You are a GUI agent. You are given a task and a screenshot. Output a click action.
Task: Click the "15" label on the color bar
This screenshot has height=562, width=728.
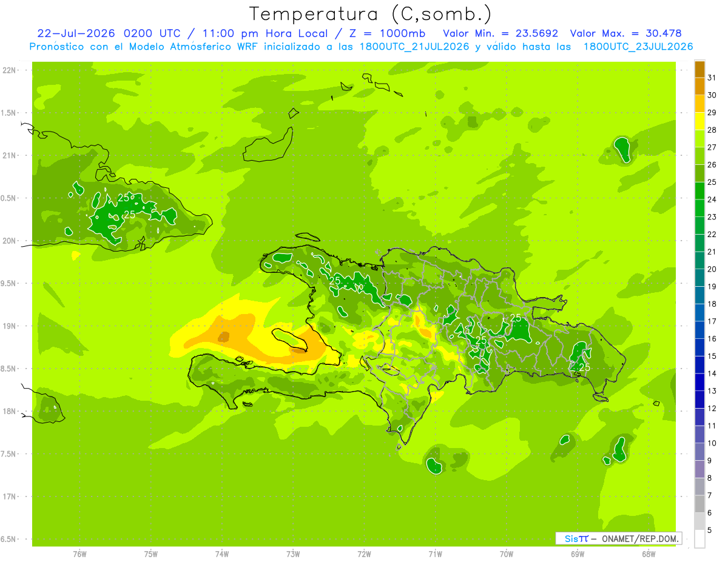[x=712, y=356]
